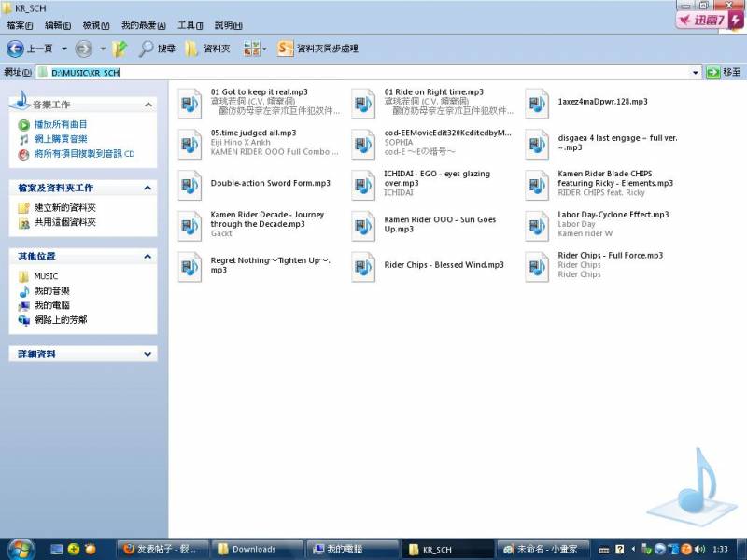Toggle the Folders (資料夾) pane button
Image resolution: width=747 pixels, height=560 pixels.
192,49
